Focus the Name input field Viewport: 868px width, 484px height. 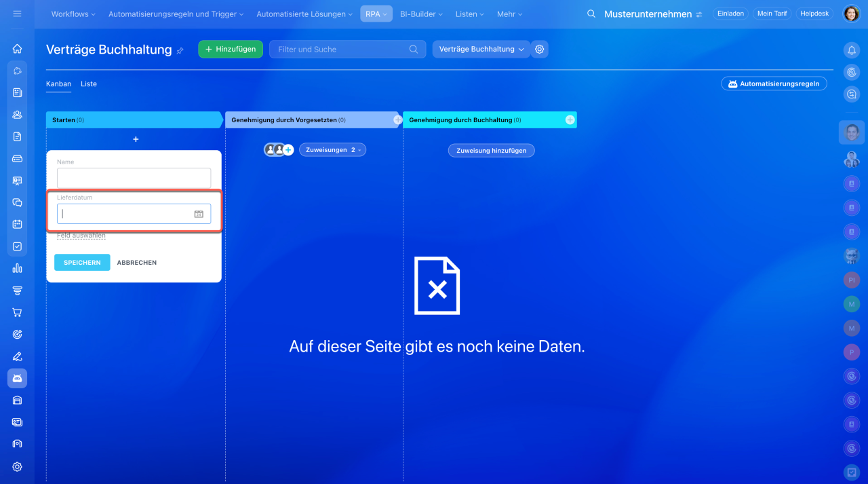point(134,178)
